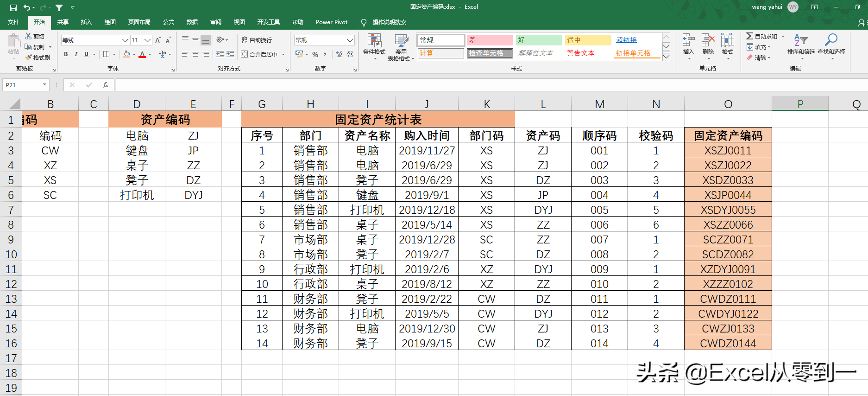Toggle Underline formatting
This screenshot has height=396, width=868.
click(86, 54)
